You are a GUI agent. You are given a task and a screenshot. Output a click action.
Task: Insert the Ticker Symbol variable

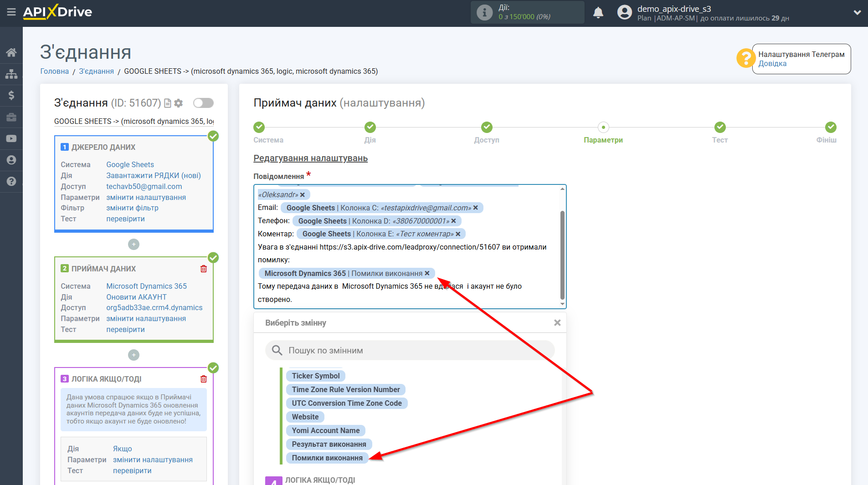[316, 376]
